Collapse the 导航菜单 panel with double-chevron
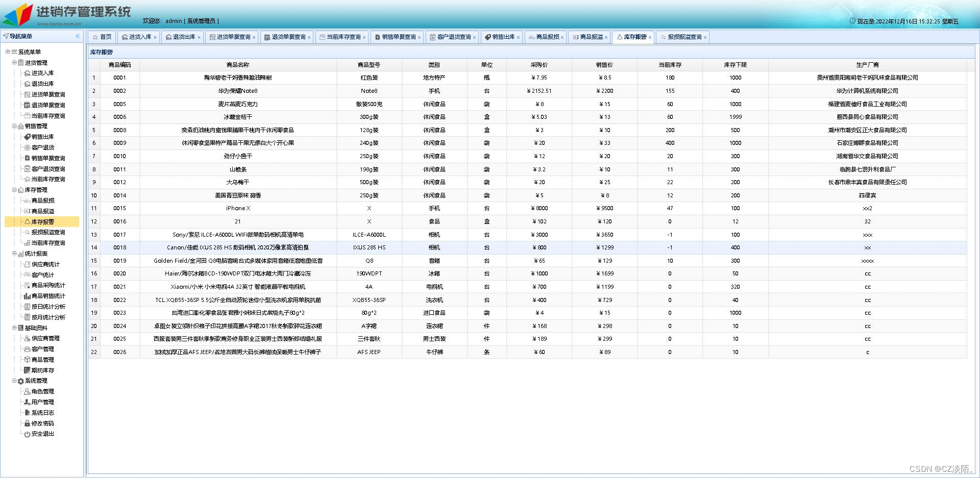The height and width of the screenshot is (478, 980). [78, 36]
